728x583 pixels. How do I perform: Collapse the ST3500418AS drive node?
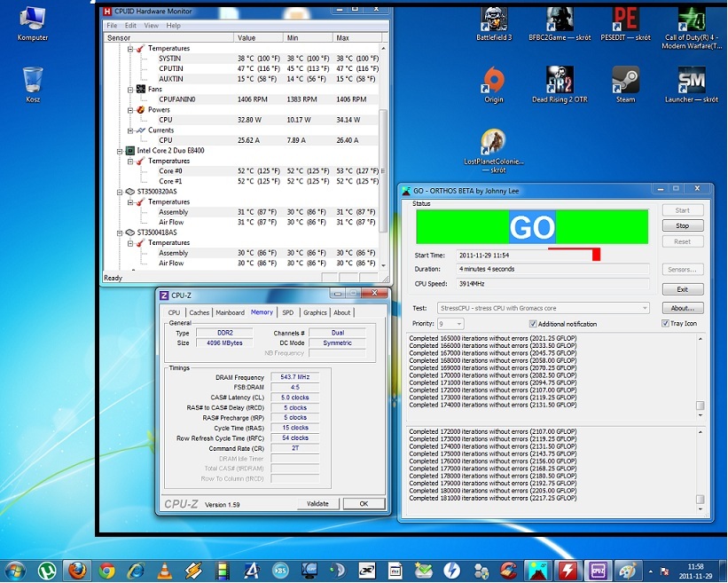tap(120, 232)
